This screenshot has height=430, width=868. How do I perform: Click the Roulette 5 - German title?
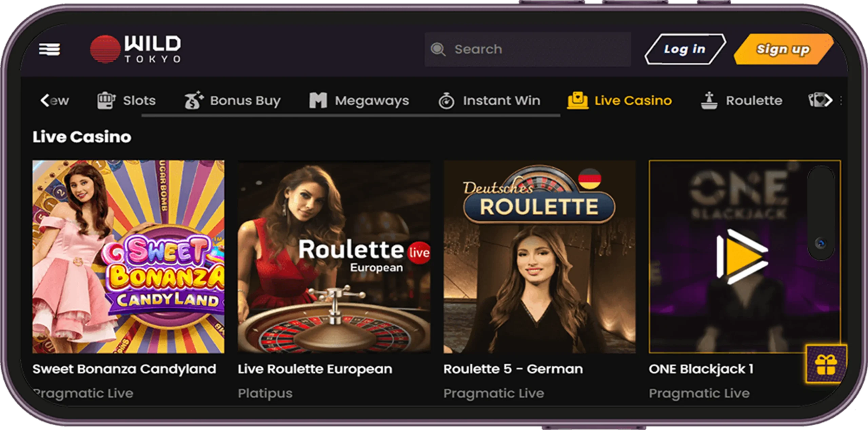coord(513,369)
